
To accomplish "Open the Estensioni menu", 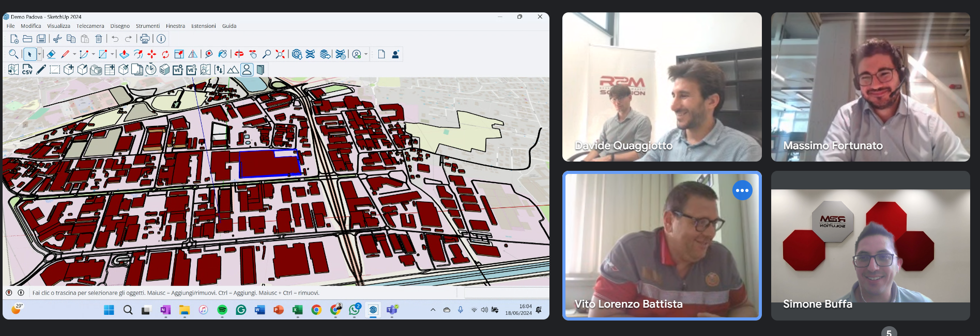I will [203, 26].
